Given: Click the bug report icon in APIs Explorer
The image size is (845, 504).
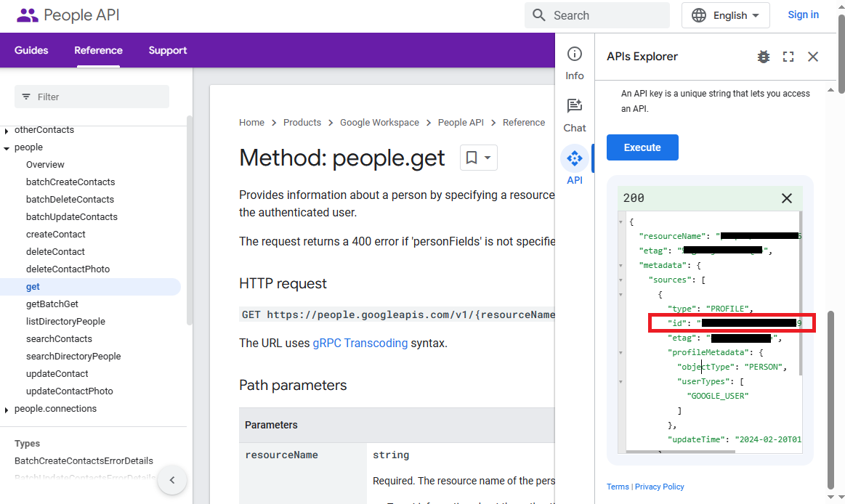Looking at the screenshot, I should (763, 57).
